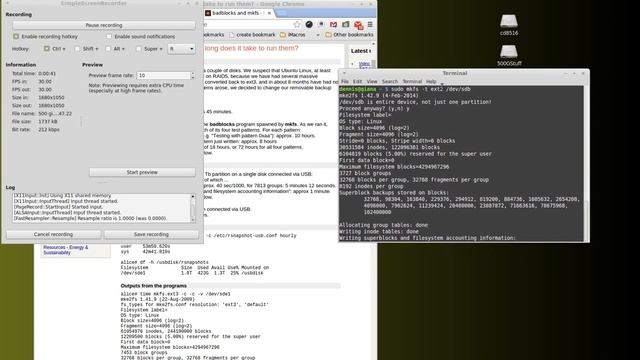Open the Chrome hamburger menu
Image resolution: width=640 pixels, height=360 pixels.
(370, 24)
